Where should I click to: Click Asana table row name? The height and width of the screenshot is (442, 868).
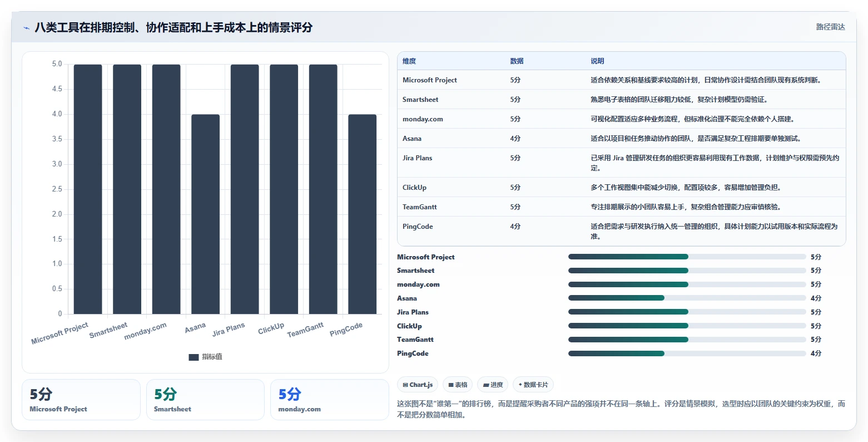tap(412, 139)
